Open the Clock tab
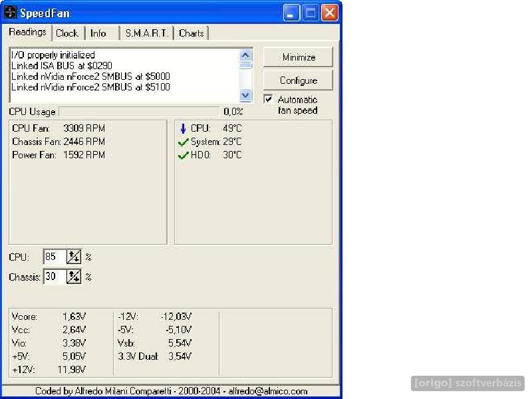The height and width of the screenshot is (399, 532). tap(67, 33)
